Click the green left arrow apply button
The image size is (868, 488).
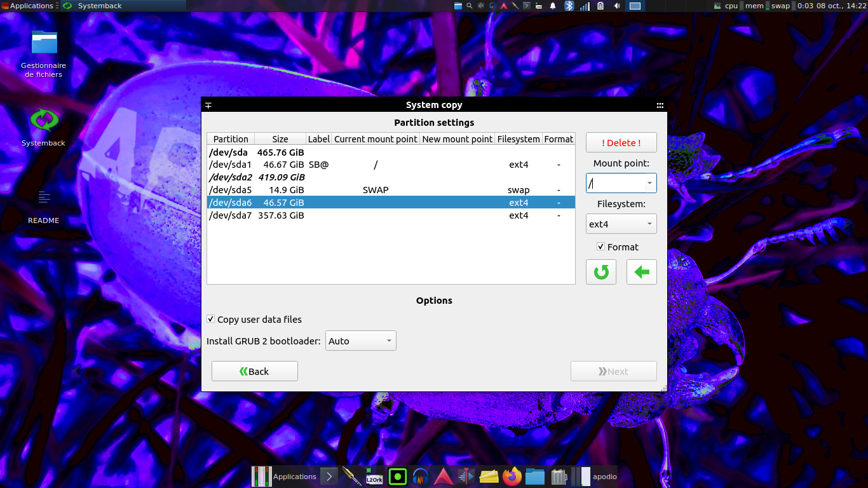pos(641,272)
